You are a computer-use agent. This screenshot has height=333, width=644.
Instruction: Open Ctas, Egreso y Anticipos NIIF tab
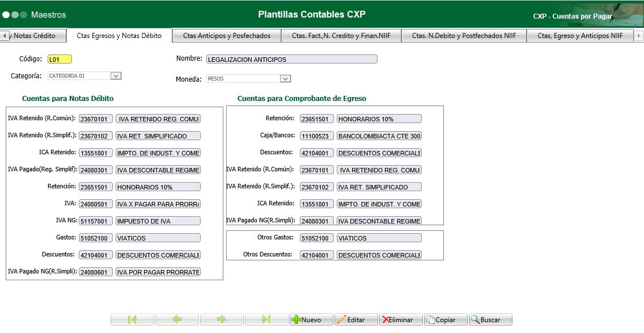click(x=580, y=36)
